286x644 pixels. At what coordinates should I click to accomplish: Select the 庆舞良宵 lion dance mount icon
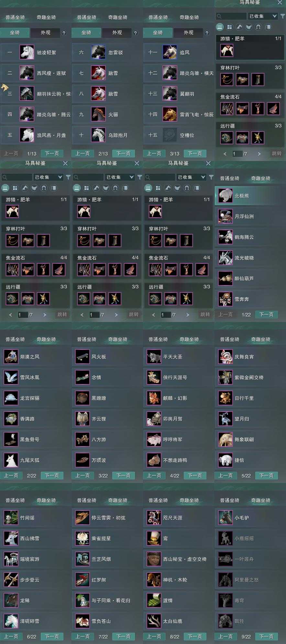225,357
